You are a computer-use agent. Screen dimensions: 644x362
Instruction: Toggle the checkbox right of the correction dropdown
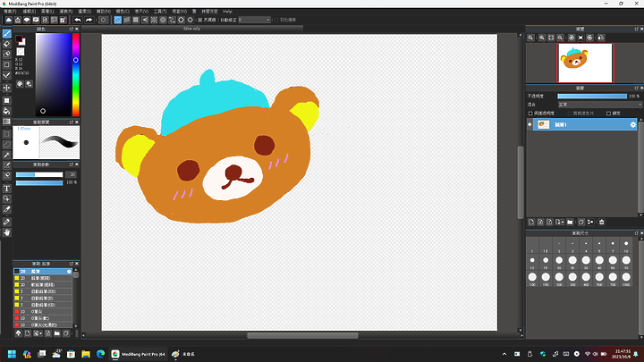(276, 20)
